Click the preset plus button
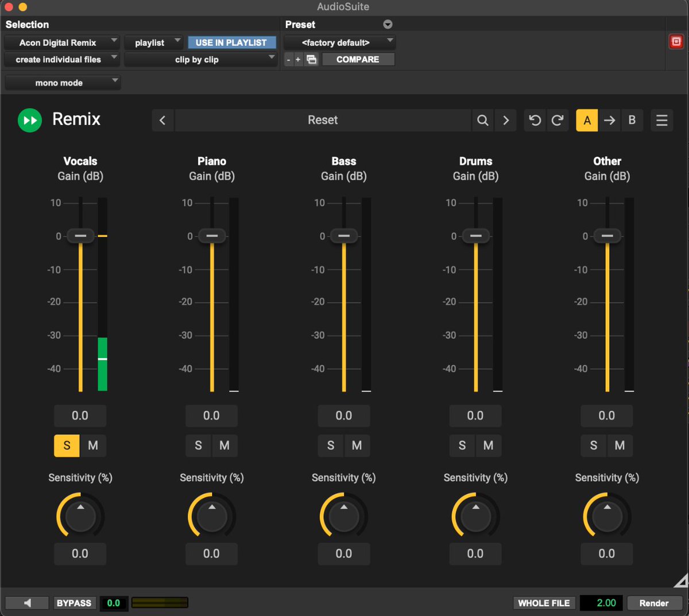The image size is (689, 616). click(297, 59)
